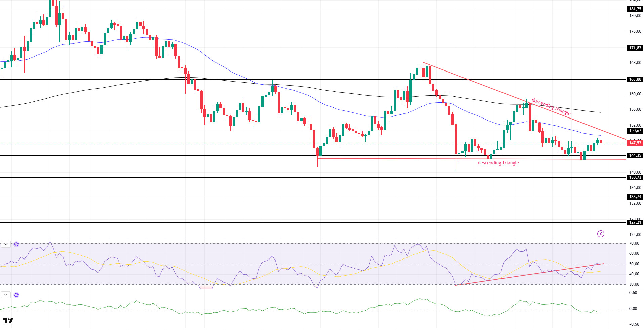Select the 138,73 price level label

tap(635, 177)
